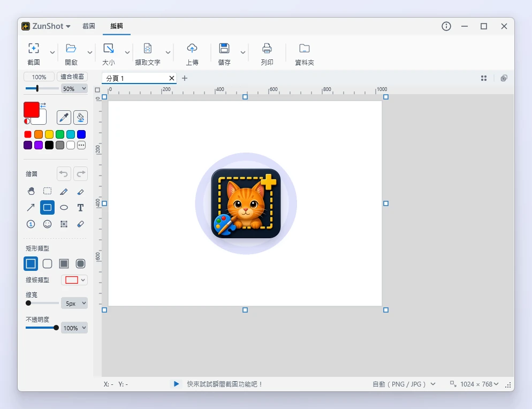This screenshot has height=409, width=532.
Task: Open the ZunShot application menu
Action: pyautogui.click(x=46, y=26)
